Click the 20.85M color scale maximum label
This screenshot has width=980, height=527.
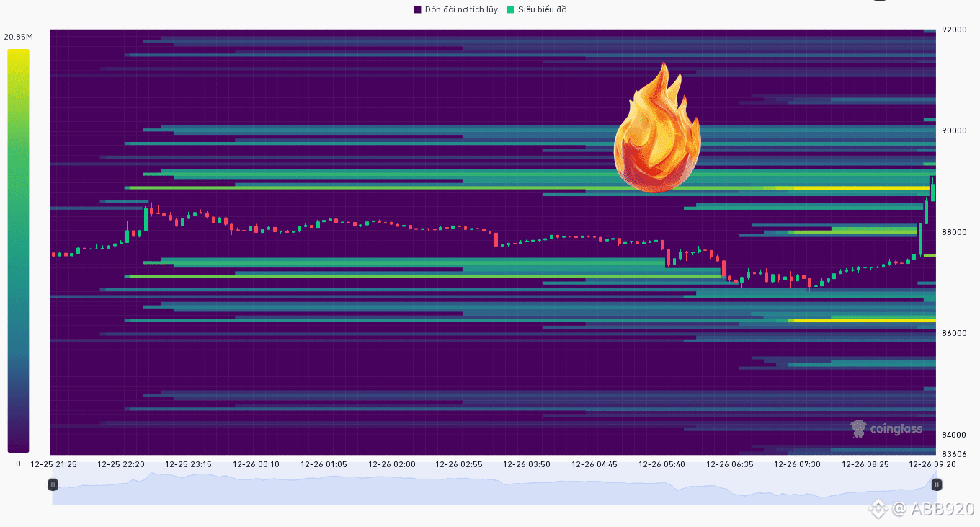pyautogui.click(x=18, y=37)
